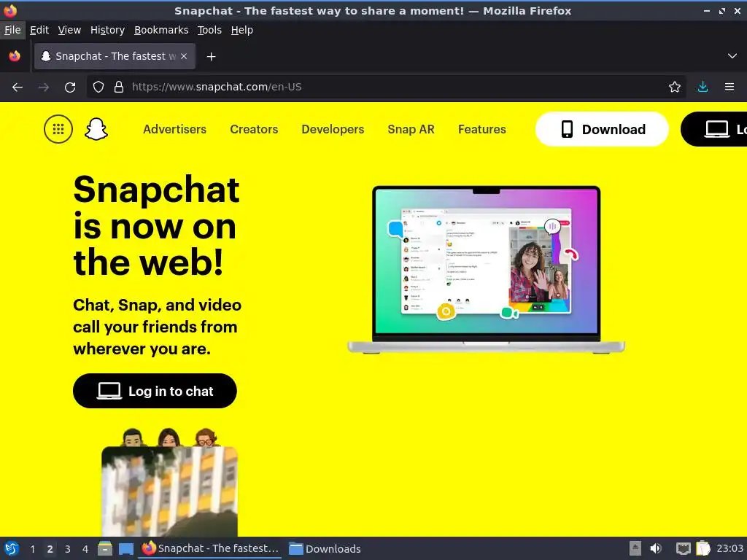Go back with the browser back arrow
This screenshot has height=560, width=747.
[x=18, y=87]
